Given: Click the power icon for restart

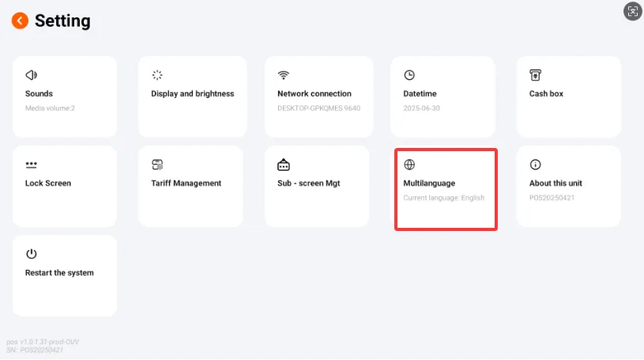Looking at the screenshot, I should tap(32, 254).
